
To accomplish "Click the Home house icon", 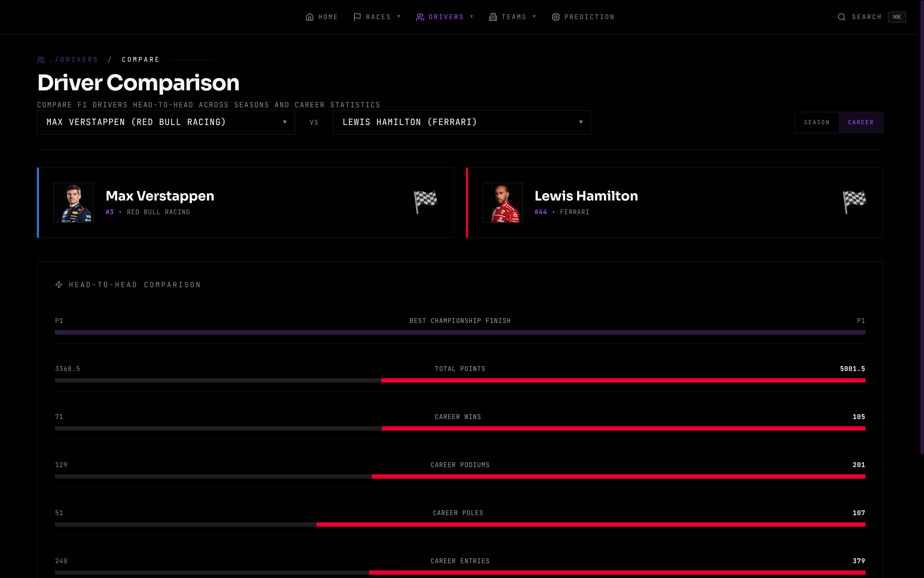I will tap(310, 17).
